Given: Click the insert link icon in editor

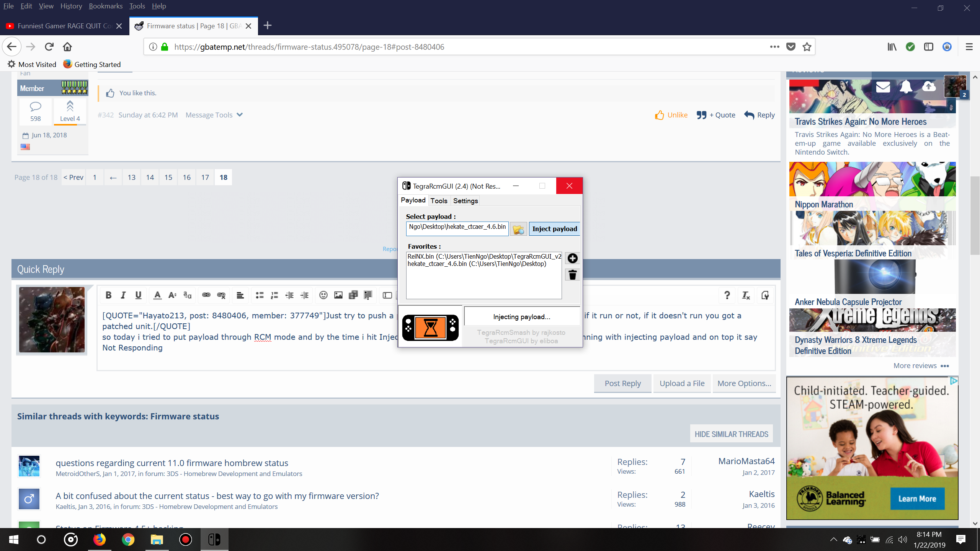Looking at the screenshot, I should pyautogui.click(x=206, y=295).
